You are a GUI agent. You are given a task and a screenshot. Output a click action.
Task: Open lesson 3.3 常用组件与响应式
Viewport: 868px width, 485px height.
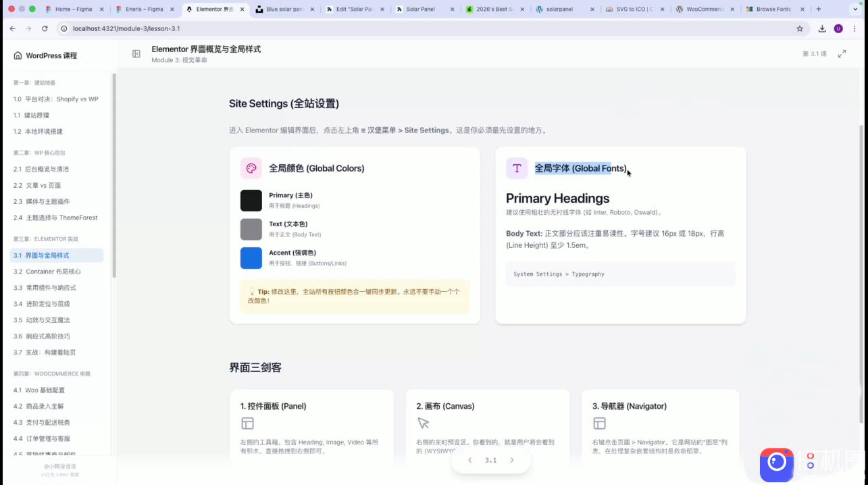(x=57, y=288)
